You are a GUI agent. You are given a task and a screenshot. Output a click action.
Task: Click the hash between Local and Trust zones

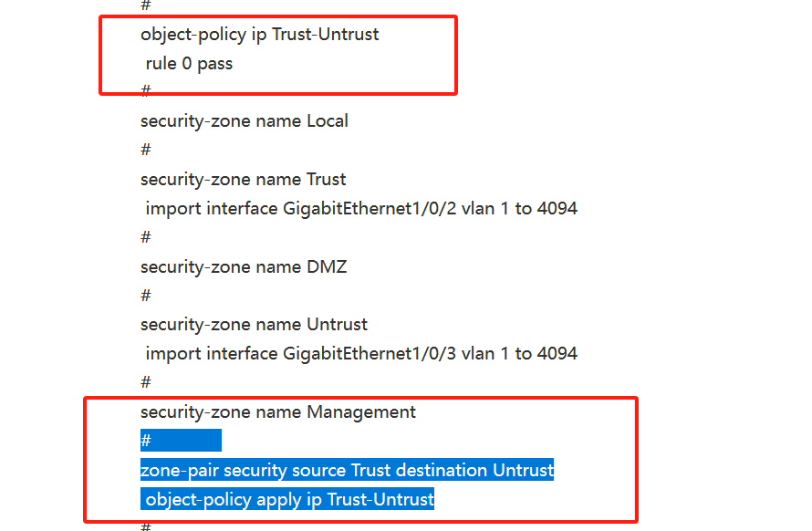(x=146, y=150)
